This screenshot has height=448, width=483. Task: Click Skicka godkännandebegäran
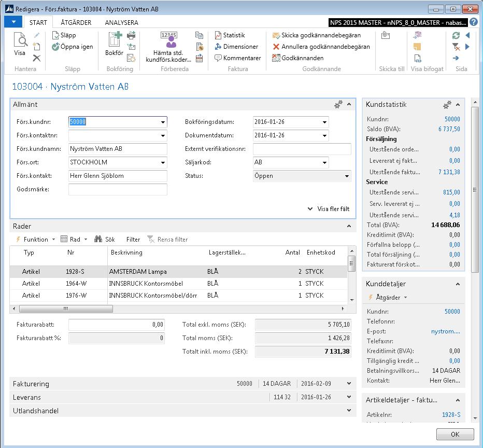tap(316, 35)
